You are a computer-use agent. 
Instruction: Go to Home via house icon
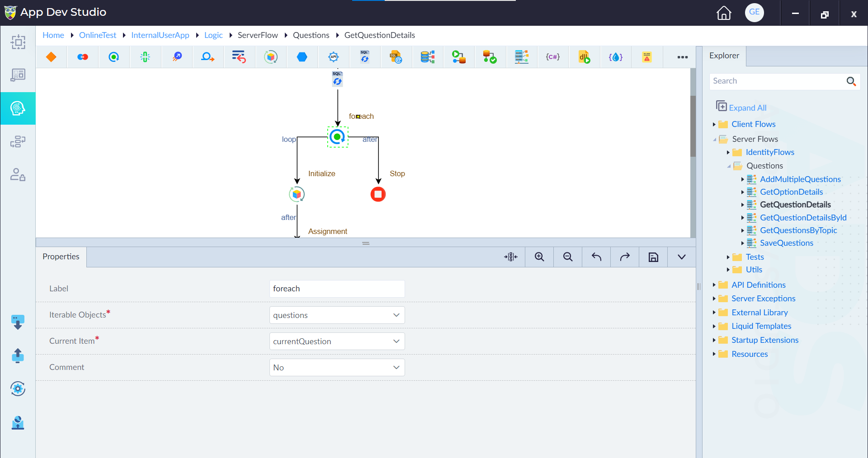tap(724, 13)
